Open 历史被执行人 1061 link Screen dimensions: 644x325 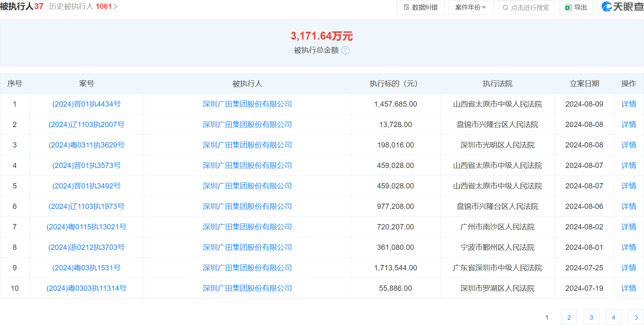click(x=83, y=6)
